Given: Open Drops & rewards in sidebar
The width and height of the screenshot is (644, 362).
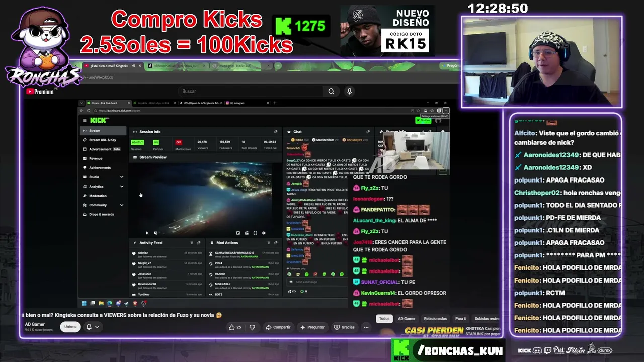Looking at the screenshot, I should pos(104,214).
